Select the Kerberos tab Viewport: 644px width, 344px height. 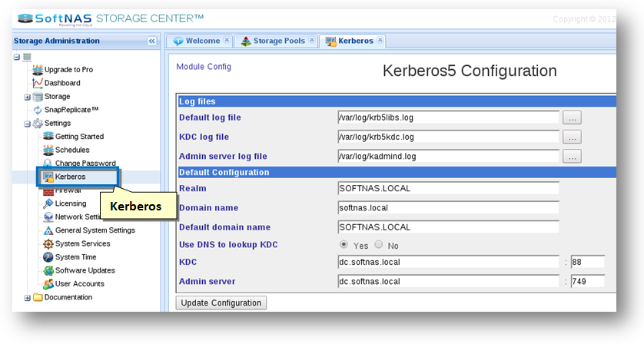[x=353, y=41]
